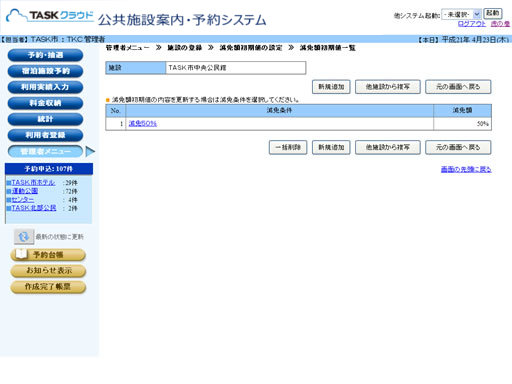This screenshot has height=384, width=512.
Task: Open the TASK市ホテル reservations link
Action: click(x=33, y=183)
